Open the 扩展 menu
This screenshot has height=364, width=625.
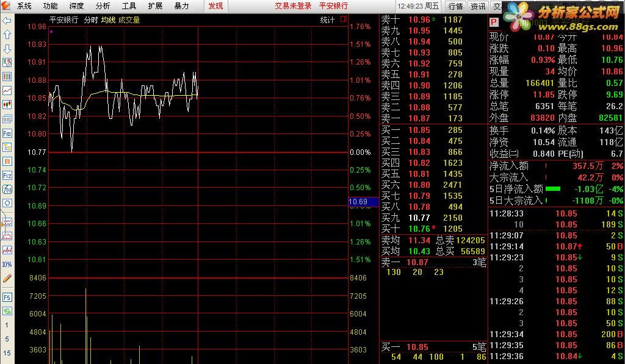(155, 6)
